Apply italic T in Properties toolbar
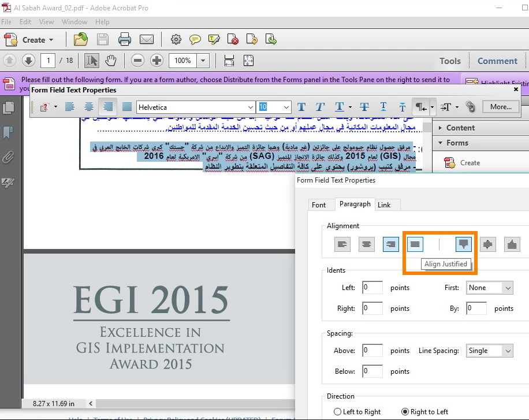The height and width of the screenshot is (420, 529). pos(320,107)
